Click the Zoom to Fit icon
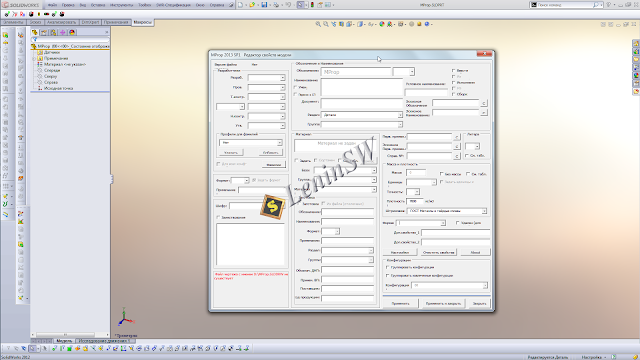The height and width of the screenshot is (360, 640). click(x=318, y=24)
